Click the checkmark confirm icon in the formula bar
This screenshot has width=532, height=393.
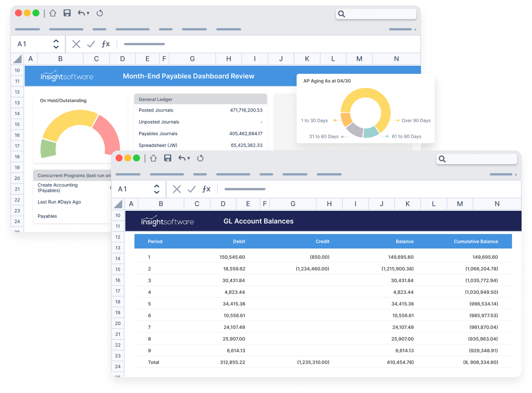tap(191, 189)
